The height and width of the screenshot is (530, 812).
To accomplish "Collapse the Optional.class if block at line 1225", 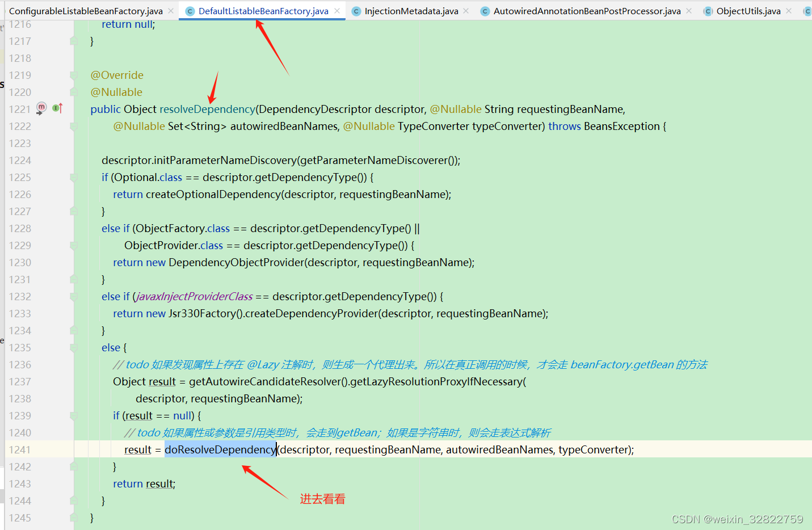I will click(x=74, y=177).
